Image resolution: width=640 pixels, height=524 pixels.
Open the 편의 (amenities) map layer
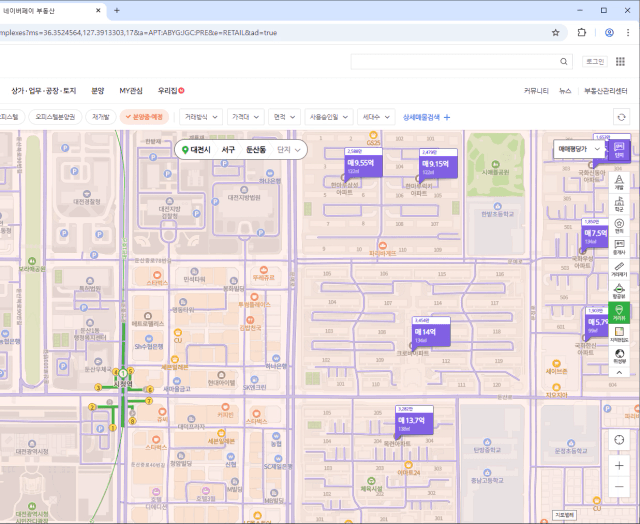point(619,226)
